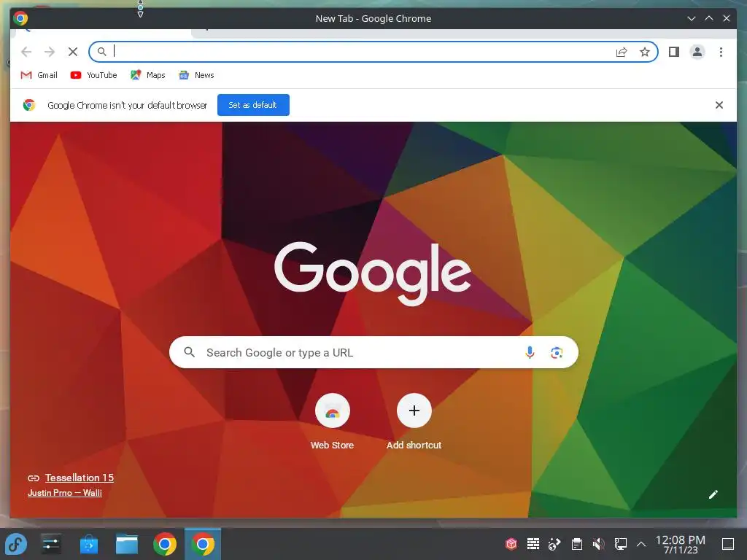Show desktop via taskbar corner button
The height and width of the screenshot is (560, 747).
[x=728, y=544]
